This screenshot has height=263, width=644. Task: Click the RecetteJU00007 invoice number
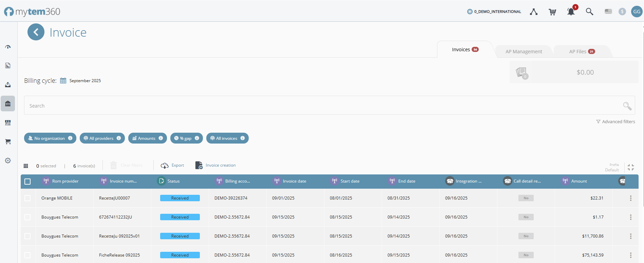coord(114,198)
